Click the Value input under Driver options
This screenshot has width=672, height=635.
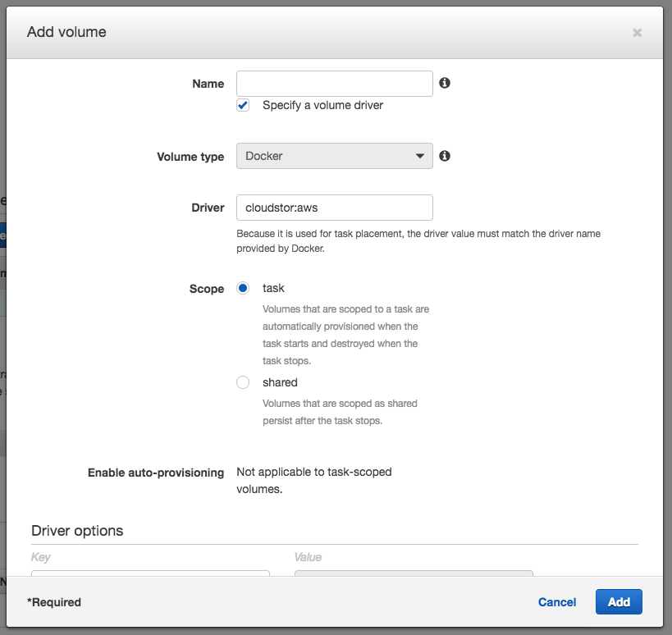tap(414, 574)
